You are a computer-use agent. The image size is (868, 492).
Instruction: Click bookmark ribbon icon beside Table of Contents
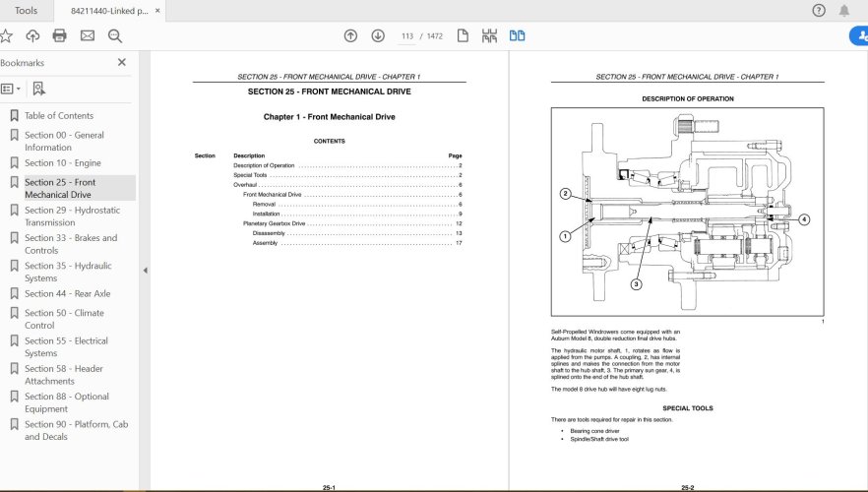coord(15,116)
